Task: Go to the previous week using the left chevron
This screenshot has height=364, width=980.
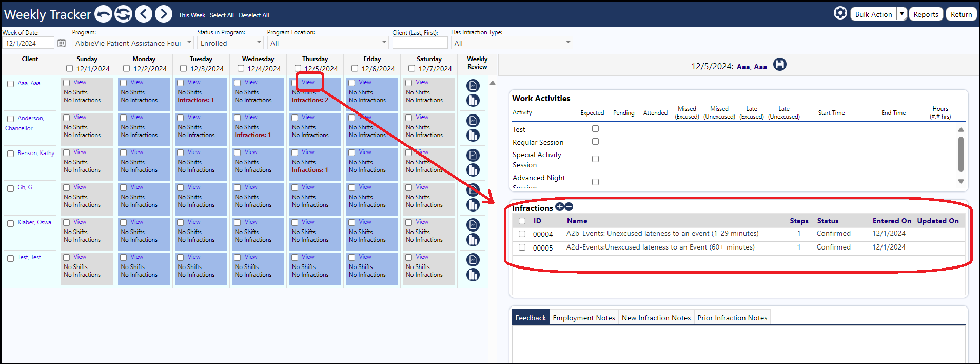Action: [x=144, y=14]
